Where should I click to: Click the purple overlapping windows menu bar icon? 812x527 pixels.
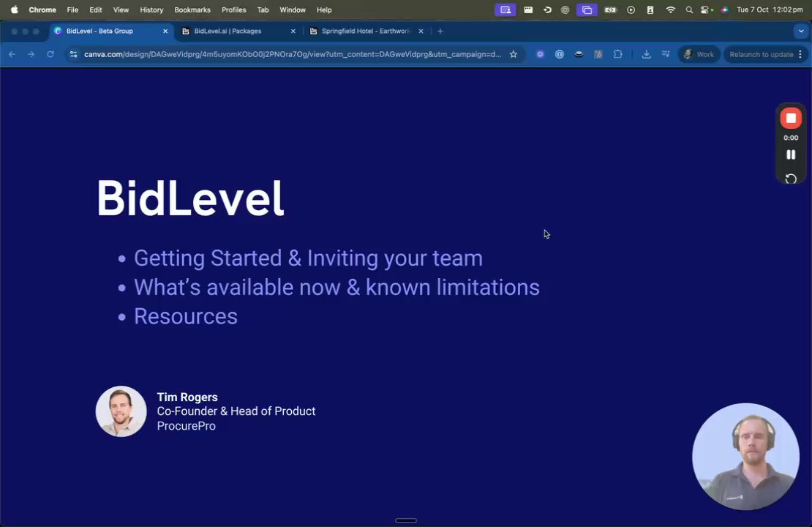pyautogui.click(x=587, y=10)
